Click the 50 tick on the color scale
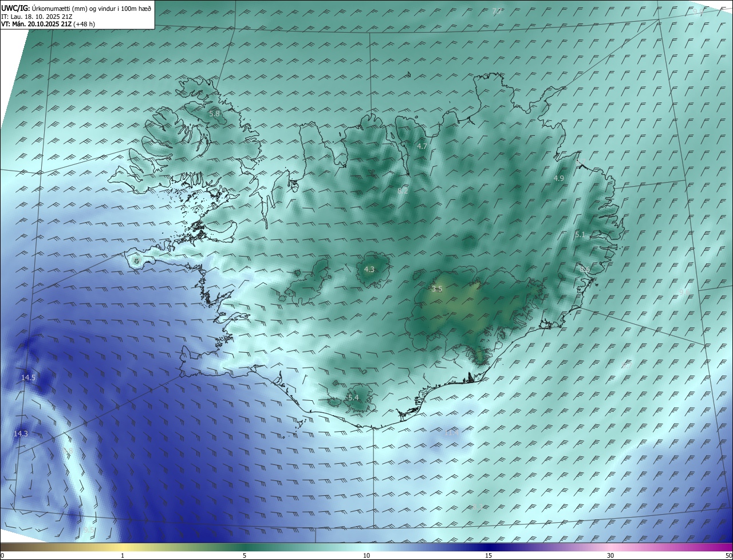 click(x=728, y=555)
